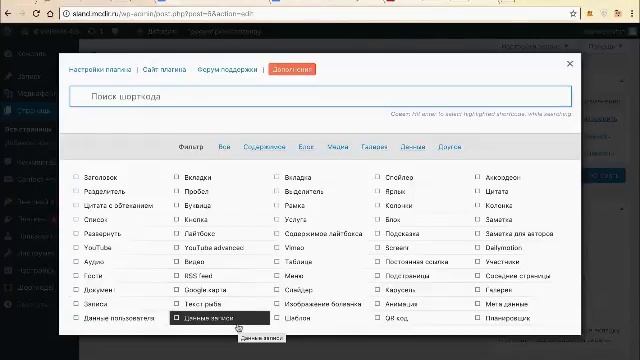Select the Таблица shortcode
The width and height of the screenshot is (640, 360).
(298, 262)
